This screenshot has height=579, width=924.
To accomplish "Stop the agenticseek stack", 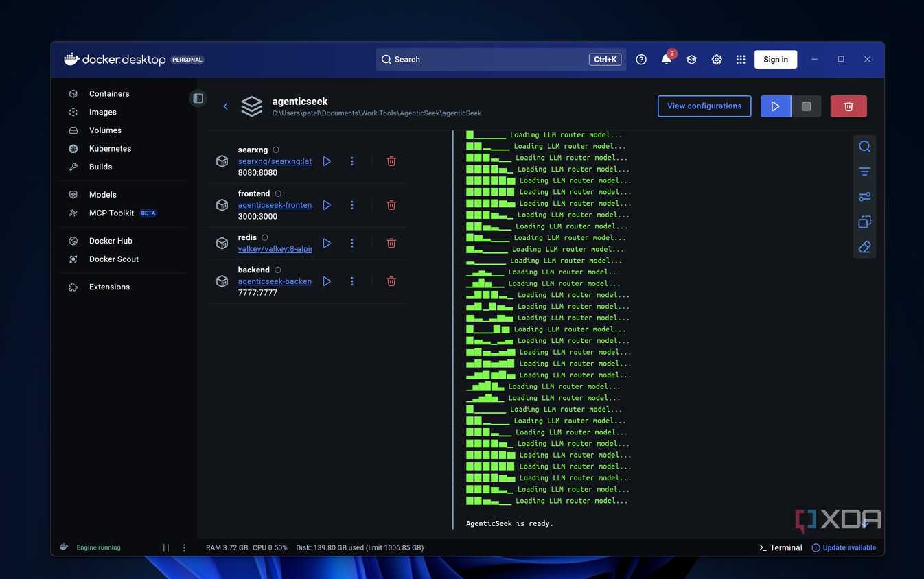I will [x=807, y=106].
